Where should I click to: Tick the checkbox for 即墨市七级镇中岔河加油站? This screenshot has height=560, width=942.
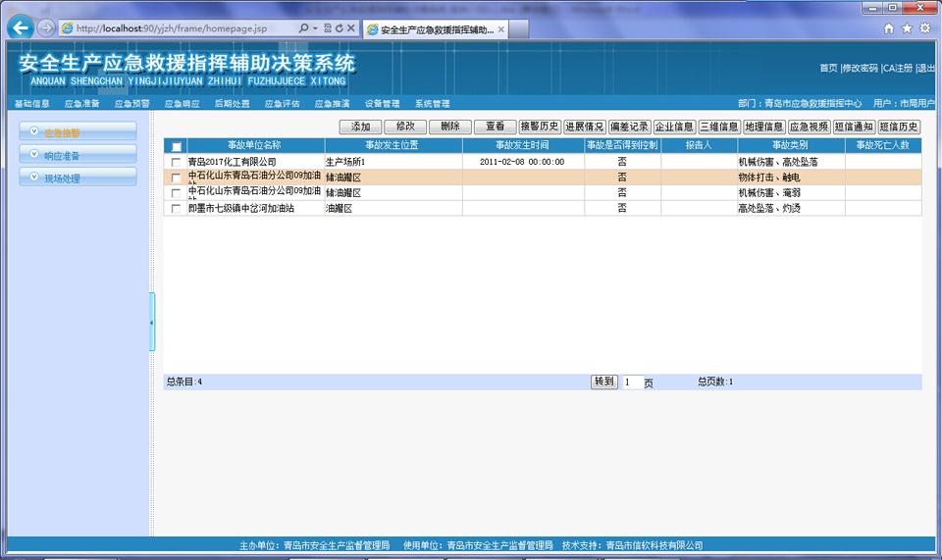177,209
